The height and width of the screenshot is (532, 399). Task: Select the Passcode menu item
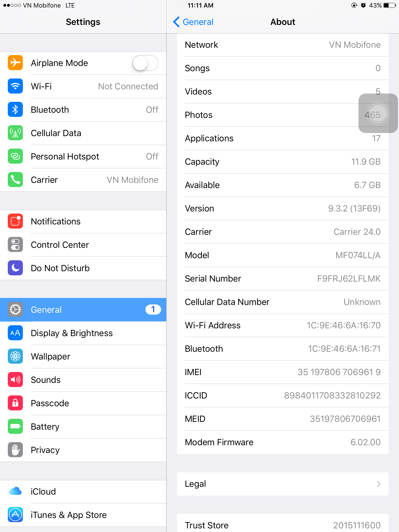[x=83, y=403]
